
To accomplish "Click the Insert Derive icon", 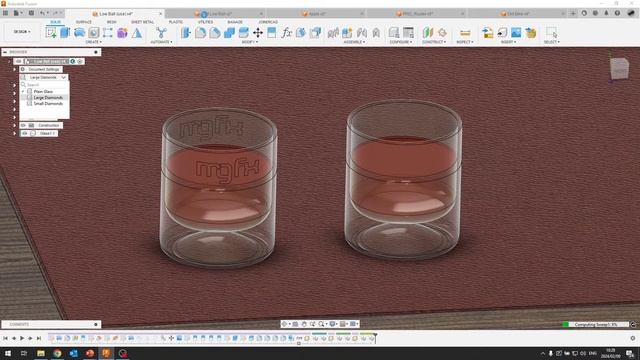I will (x=487, y=33).
